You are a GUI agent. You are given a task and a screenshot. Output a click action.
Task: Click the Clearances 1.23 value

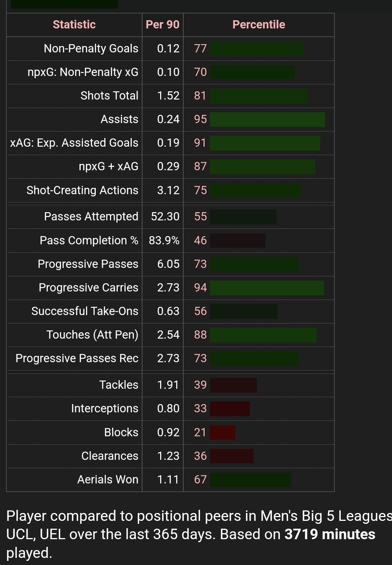pos(168,456)
